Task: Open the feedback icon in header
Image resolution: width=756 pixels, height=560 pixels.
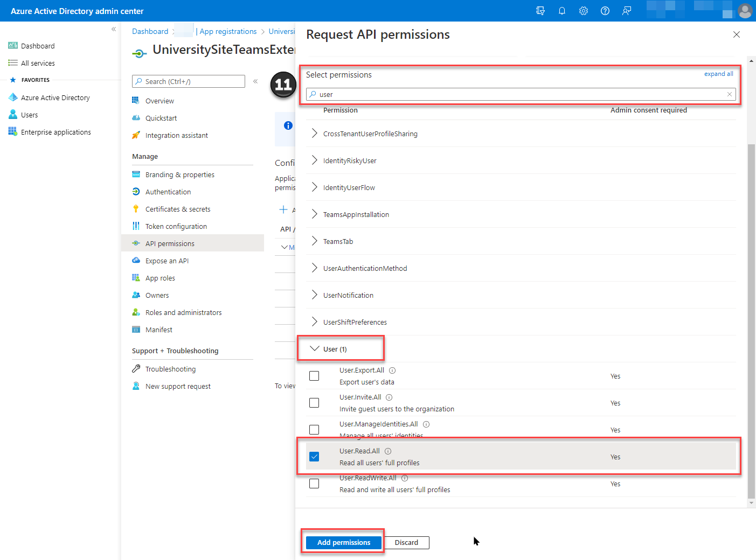Action: (627, 11)
